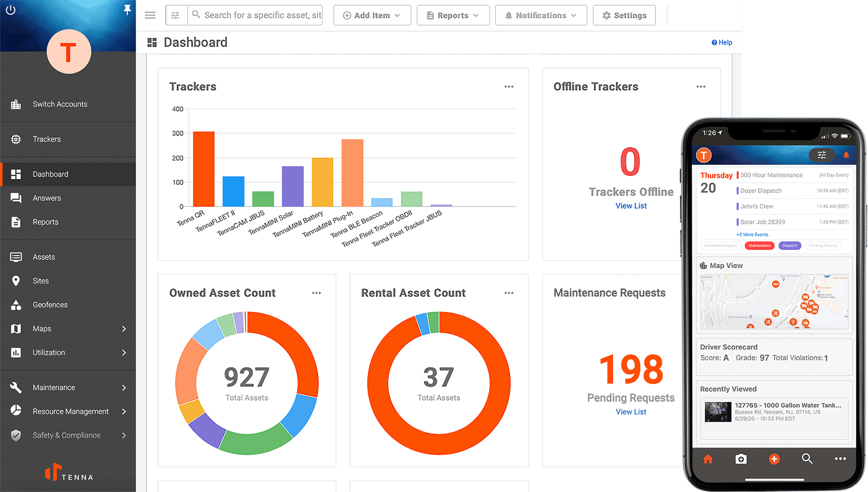Toggle the hamburger menu icon
Screen dimensions: 868x492
150,15
